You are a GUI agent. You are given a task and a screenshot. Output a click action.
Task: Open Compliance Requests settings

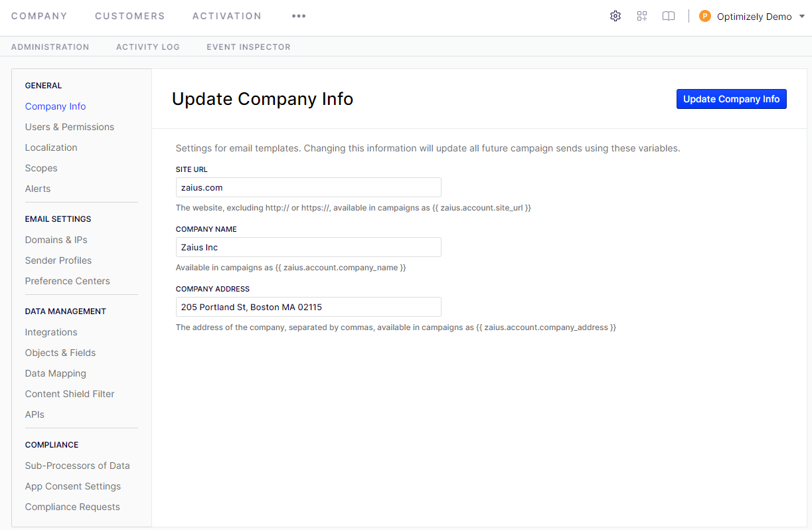(72, 506)
